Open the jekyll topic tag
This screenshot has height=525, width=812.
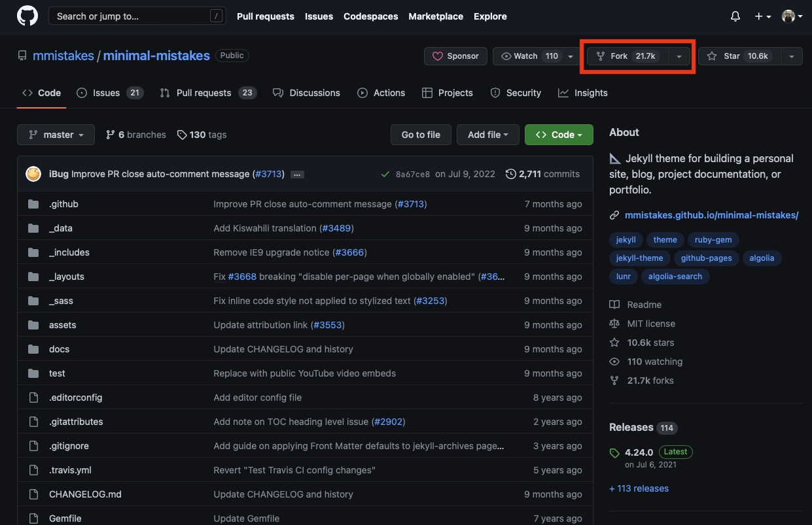click(626, 240)
